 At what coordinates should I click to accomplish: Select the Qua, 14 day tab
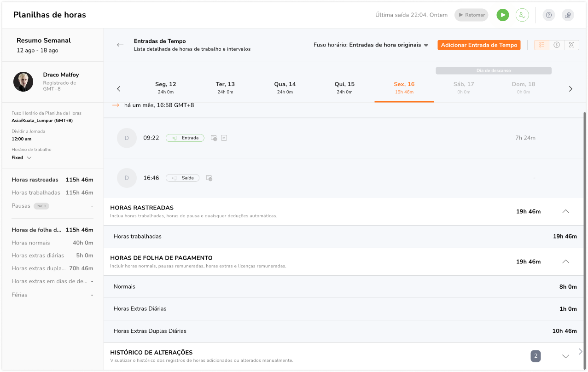click(285, 87)
